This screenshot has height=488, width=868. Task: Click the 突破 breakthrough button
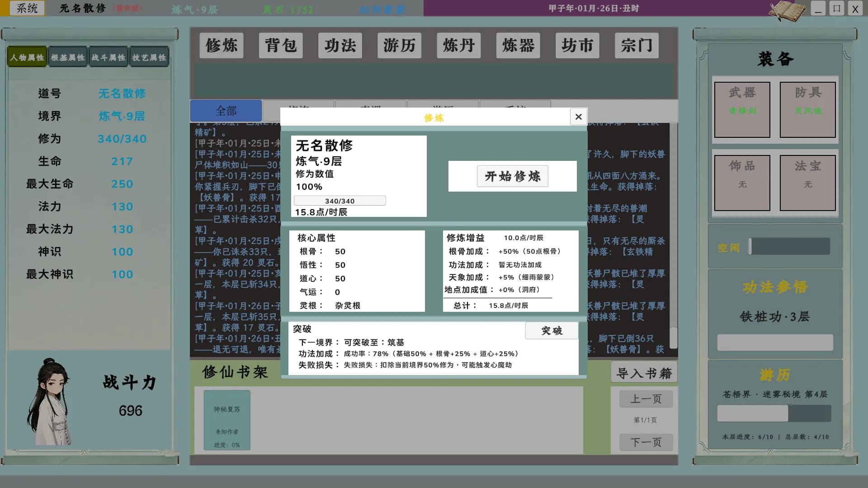pos(552,331)
